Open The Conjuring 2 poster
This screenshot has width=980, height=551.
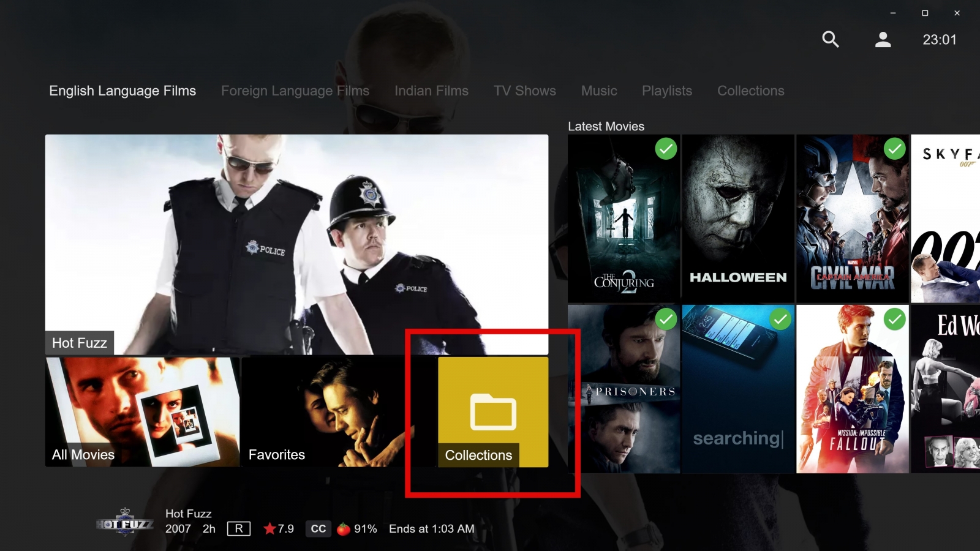click(x=624, y=219)
